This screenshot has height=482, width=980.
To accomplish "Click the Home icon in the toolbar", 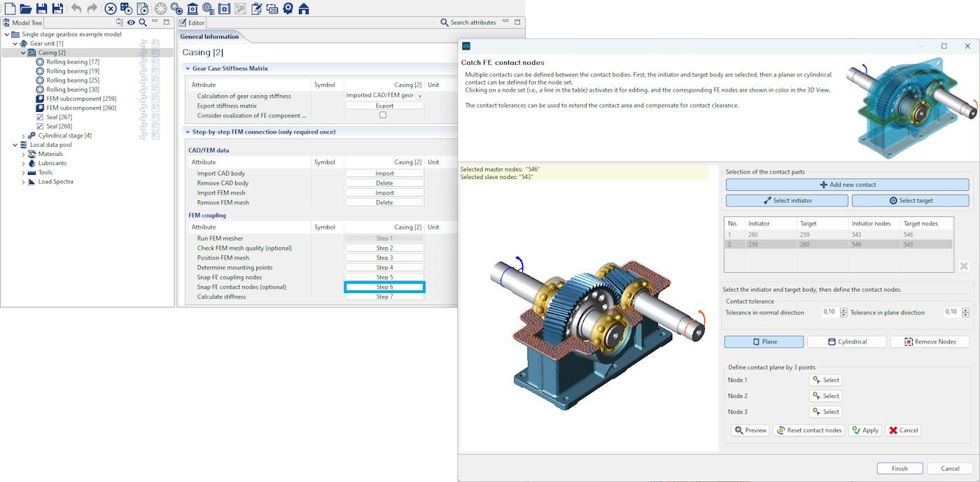I will [x=304, y=8].
